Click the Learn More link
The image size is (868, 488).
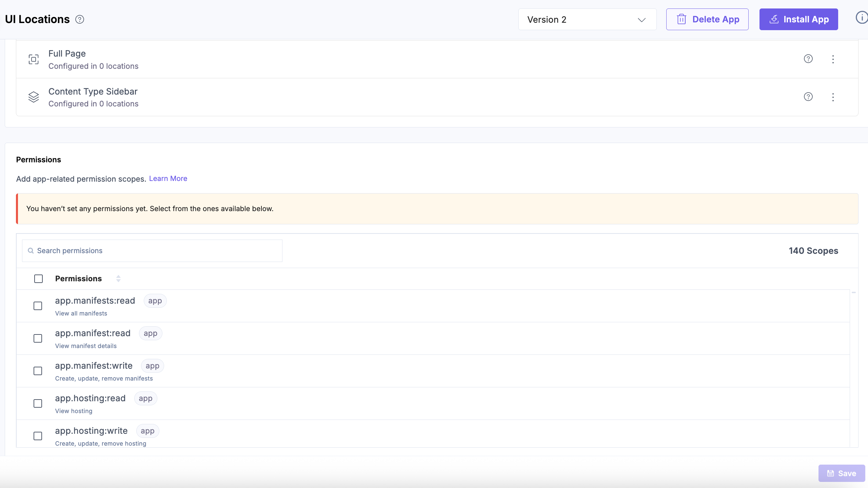coord(168,179)
